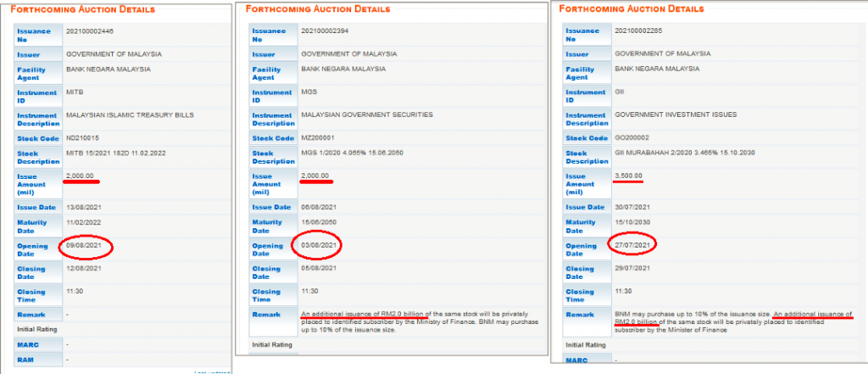Click issue amount 3,500.00
This screenshot has width=868, height=374.
click(628, 176)
